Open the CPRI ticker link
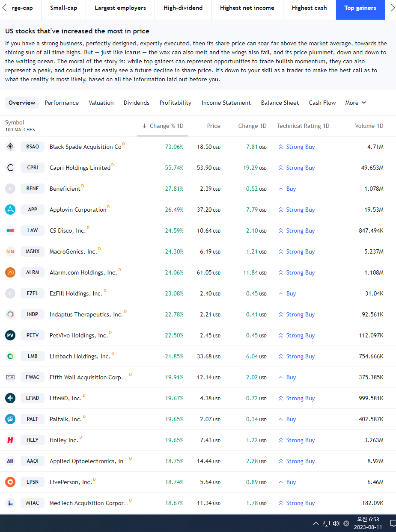This screenshot has height=532, width=396. pos(33,168)
